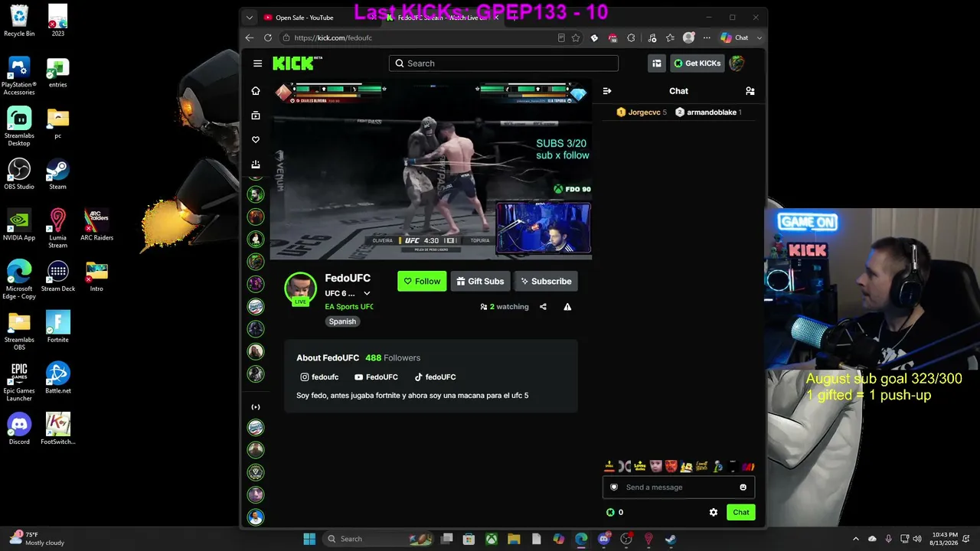Open Steam desktop shortcut

(57, 174)
